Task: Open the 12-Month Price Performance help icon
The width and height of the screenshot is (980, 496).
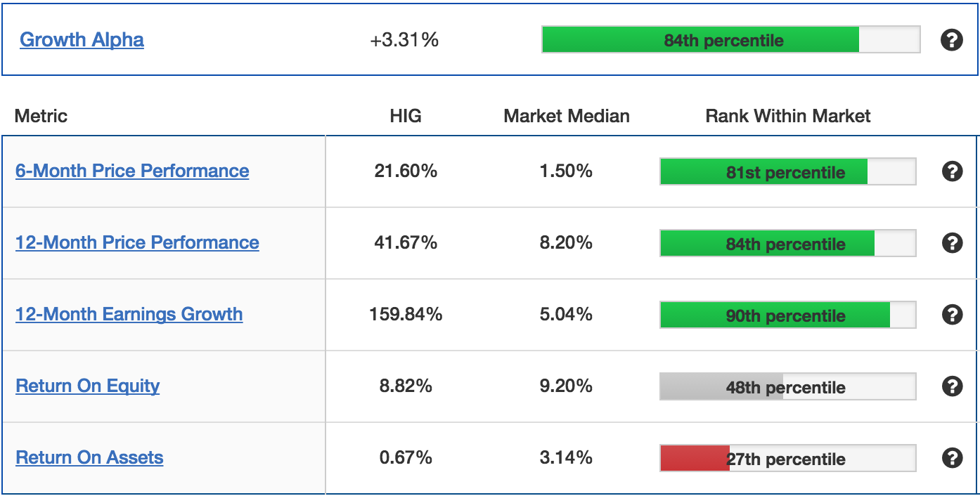Action: 951,242
